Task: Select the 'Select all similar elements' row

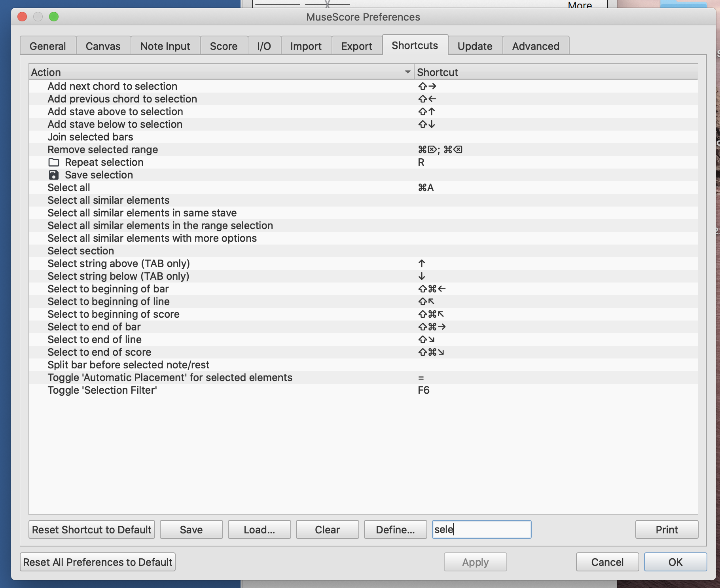Action: click(x=363, y=200)
